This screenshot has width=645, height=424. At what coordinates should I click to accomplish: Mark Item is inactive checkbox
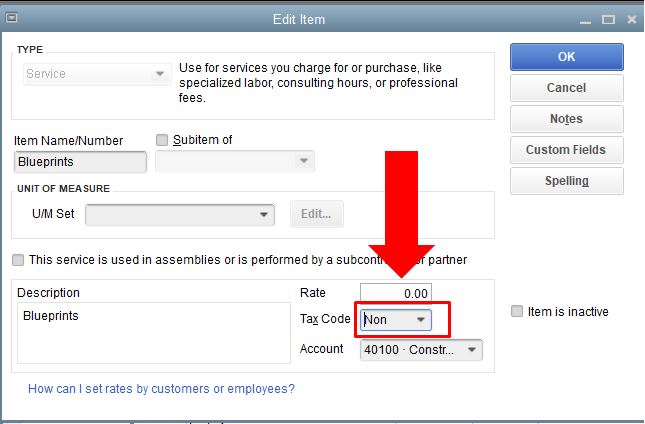(x=517, y=311)
